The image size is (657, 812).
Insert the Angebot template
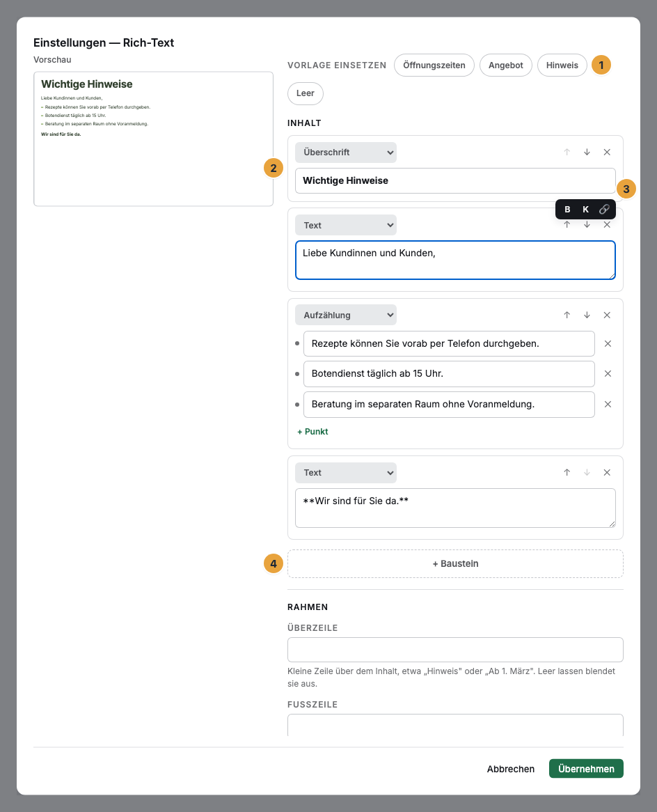(x=506, y=65)
